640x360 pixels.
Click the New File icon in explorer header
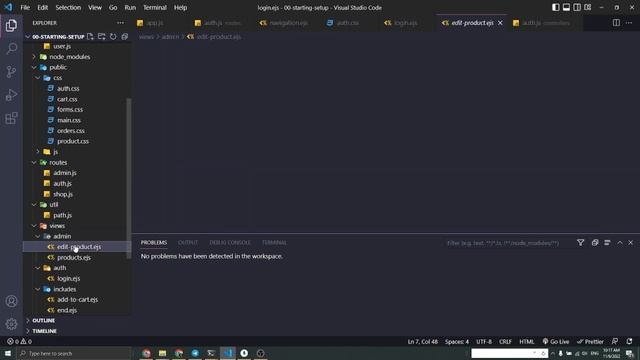(90, 37)
